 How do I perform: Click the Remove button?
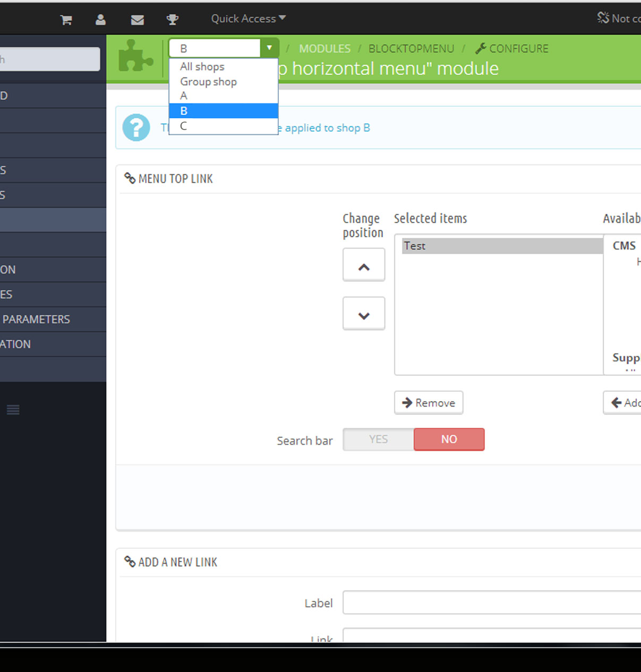coord(429,403)
